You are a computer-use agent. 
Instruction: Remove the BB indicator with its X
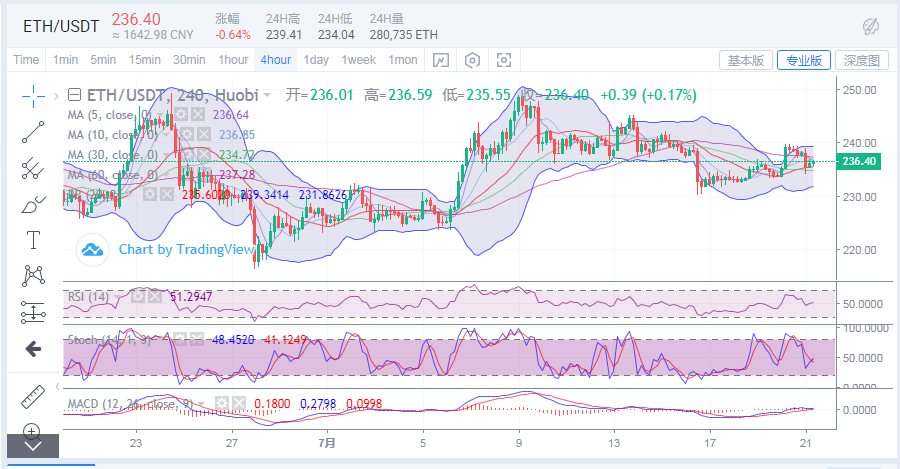(x=167, y=195)
